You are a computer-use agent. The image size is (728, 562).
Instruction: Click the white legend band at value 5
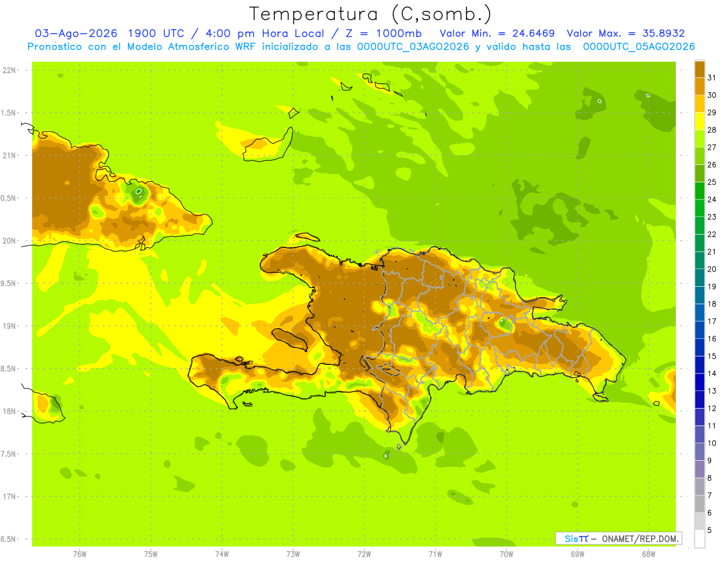[x=699, y=538]
